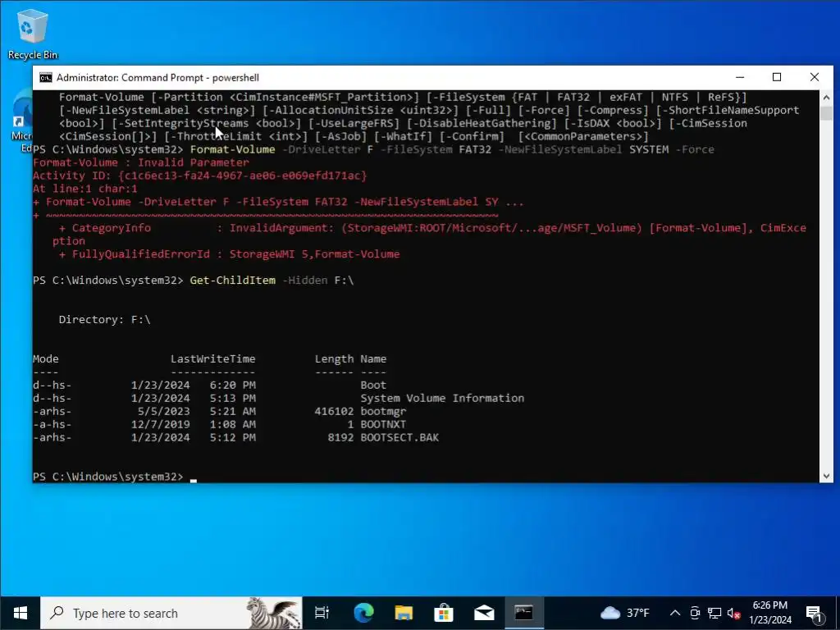The image size is (840, 630).
Task: Click the Command Prompt window title text
Action: pos(158,78)
